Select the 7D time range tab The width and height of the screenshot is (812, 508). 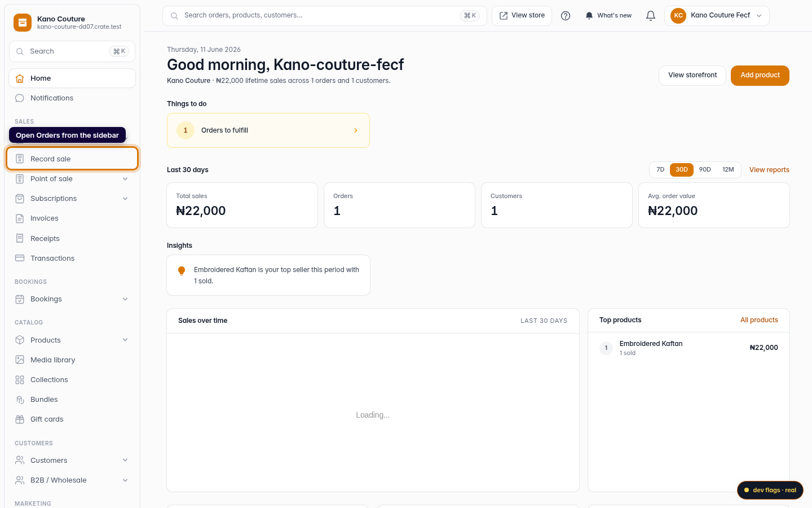click(x=660, y=170)
